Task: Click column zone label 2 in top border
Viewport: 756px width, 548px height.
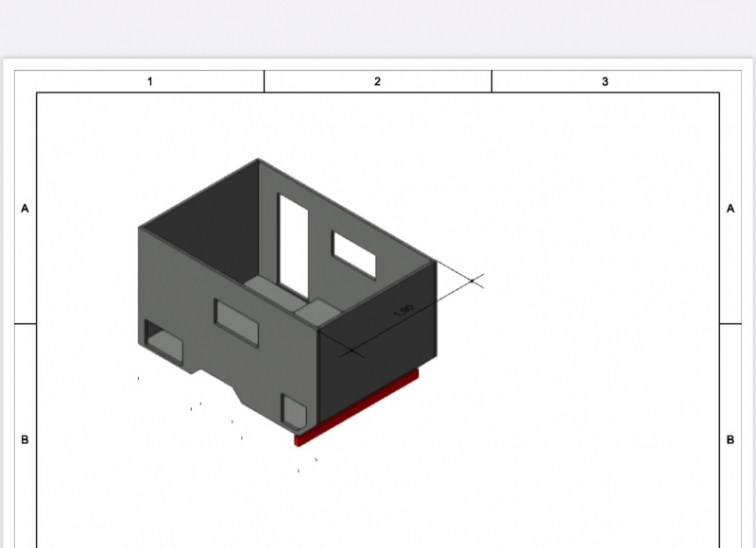Action: click(377, 81)
